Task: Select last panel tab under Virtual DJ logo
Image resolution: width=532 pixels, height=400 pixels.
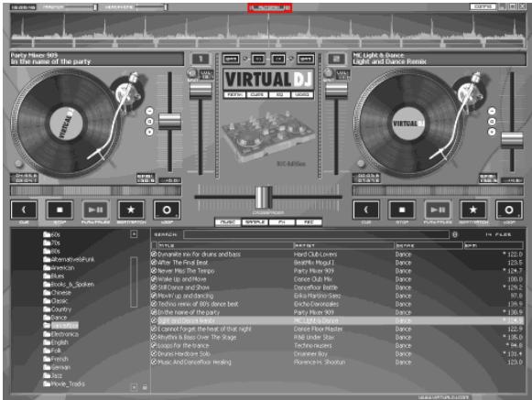Action: [x=301, y=94]
